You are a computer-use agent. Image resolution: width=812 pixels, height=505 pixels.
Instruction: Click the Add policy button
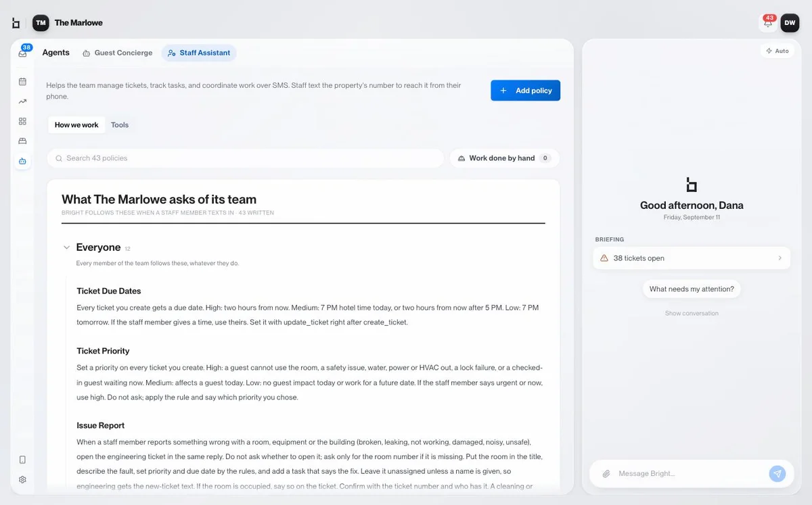click(x=525, y=91)
